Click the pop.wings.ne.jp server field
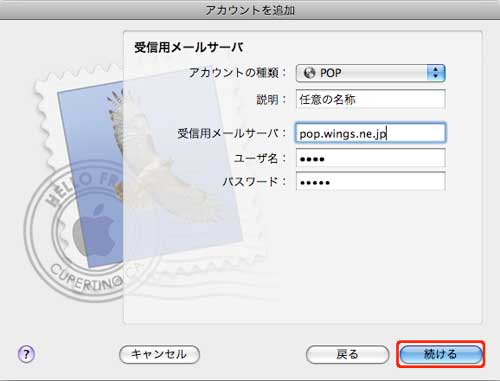500x381 pixels. click(370, 133)
